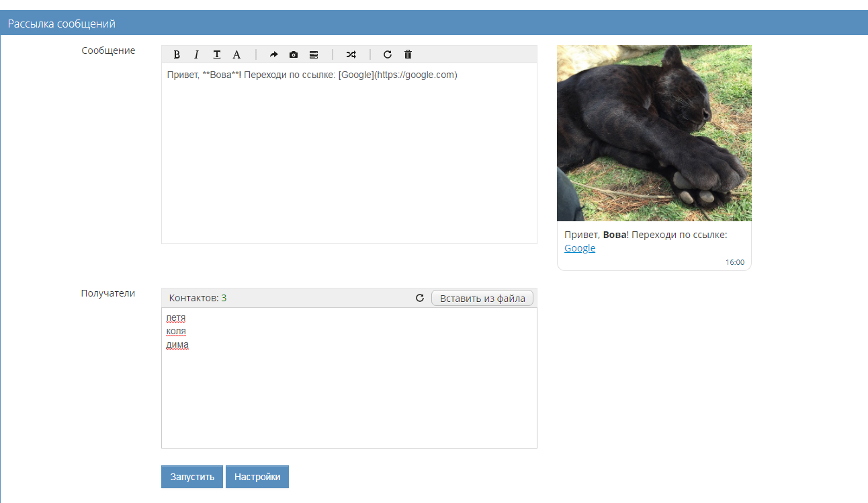Start the mailing with 'Запустить'
The height and width of the screenshot is (503, 868).
pyautogui.click(x=192, y=477)
